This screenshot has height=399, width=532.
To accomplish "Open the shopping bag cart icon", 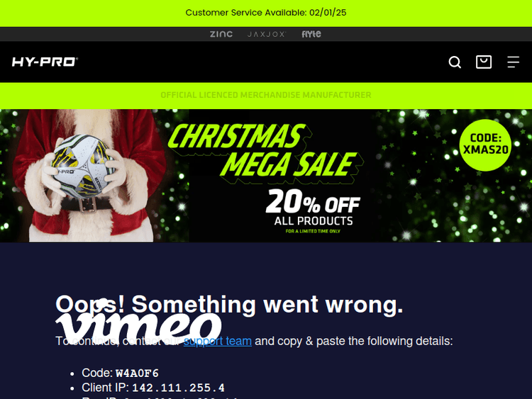I will (x=484, y=62).
